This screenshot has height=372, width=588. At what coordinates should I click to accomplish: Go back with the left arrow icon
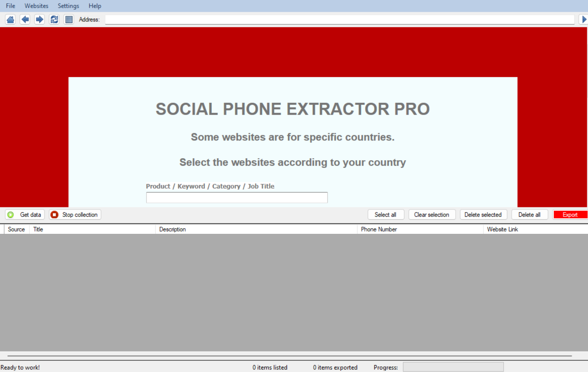pyautogui.click(x=25, y=19)
